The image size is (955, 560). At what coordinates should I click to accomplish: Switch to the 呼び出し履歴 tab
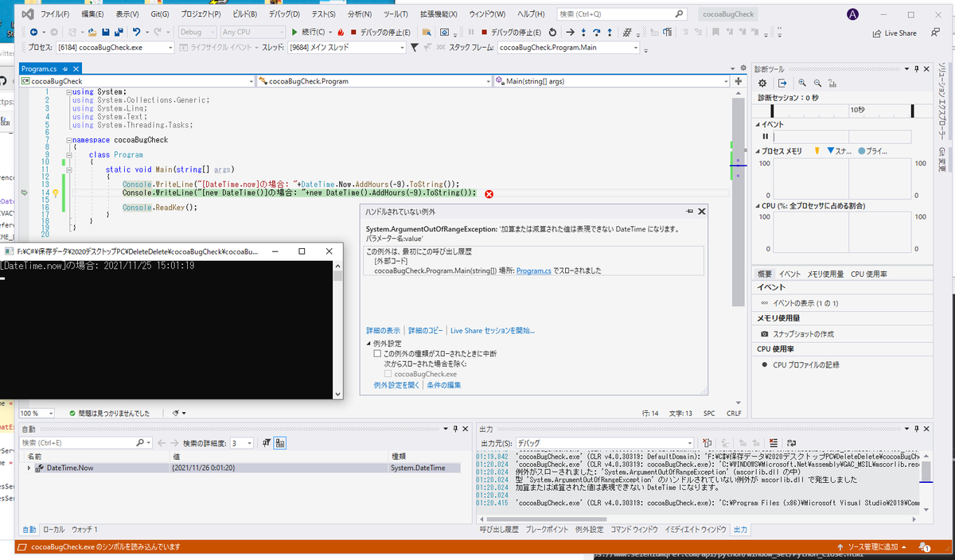499,529
